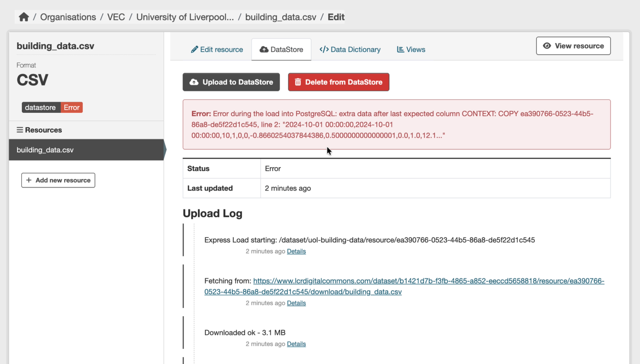Click the plus icon on Add new resource
The width and height of the screenshot is (640, 364).
[29, 180]
